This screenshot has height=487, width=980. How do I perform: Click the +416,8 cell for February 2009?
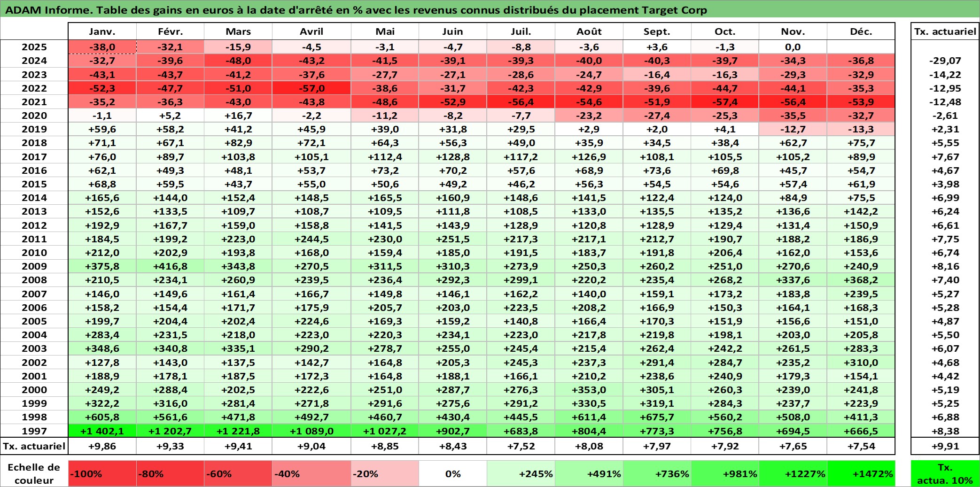(x=170, y=266)
